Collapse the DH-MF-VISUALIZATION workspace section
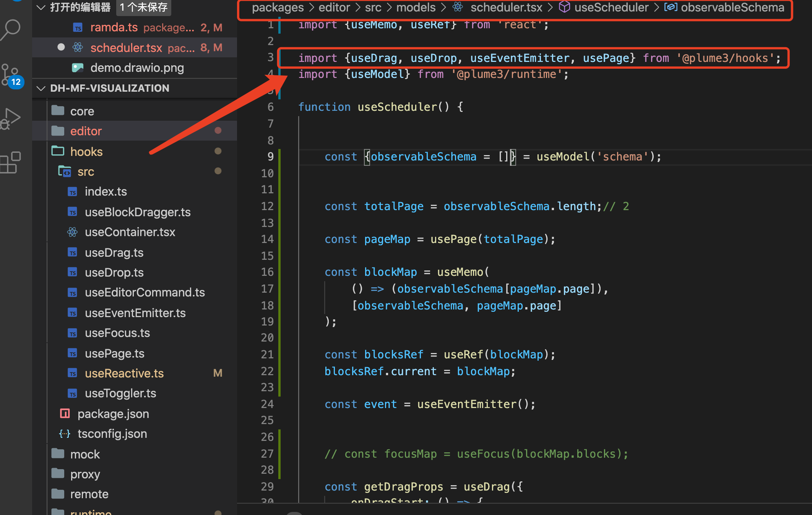The height and width of the screenshot is (515, 812). [x=41, y=88]
